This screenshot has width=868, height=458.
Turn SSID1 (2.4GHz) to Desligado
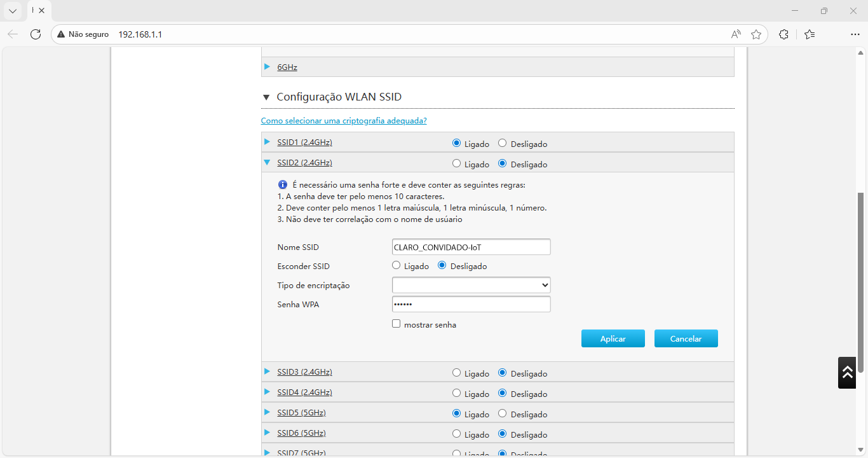503,144
